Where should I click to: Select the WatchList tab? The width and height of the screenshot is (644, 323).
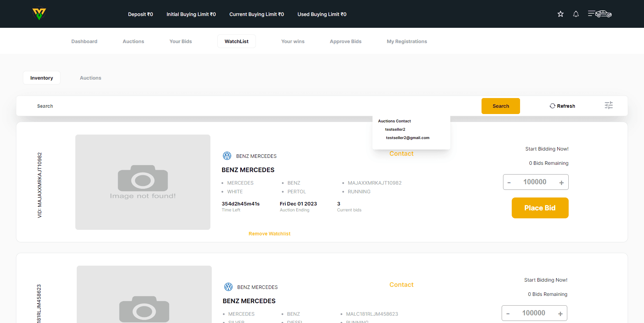pos(236,41)
